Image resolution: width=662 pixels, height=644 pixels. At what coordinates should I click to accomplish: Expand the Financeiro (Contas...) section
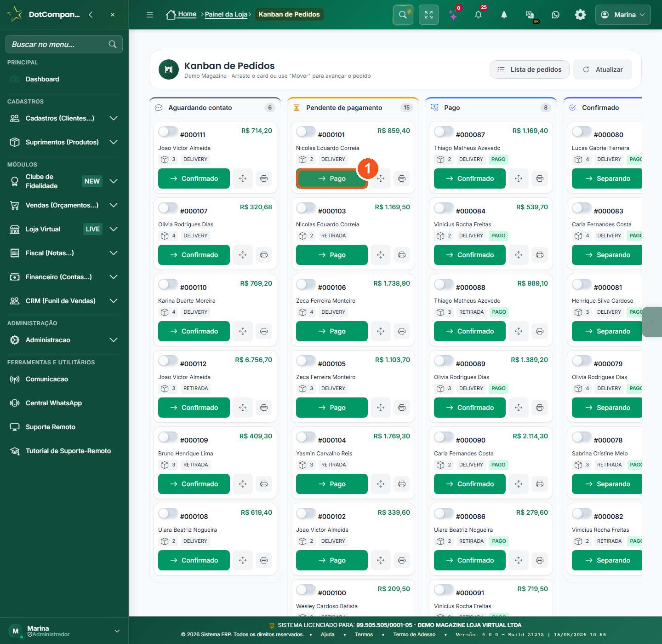(64, 277)
